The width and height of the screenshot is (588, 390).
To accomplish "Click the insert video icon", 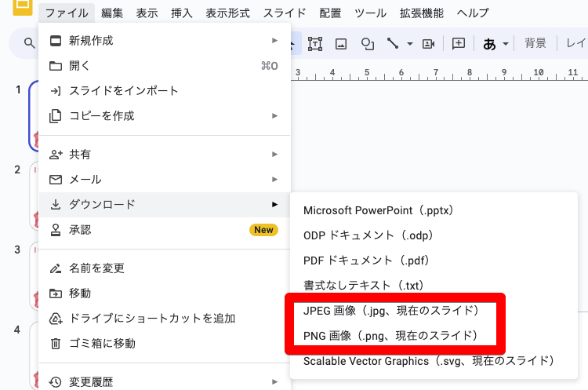I will pyautogui.click(x=428, y=44).
